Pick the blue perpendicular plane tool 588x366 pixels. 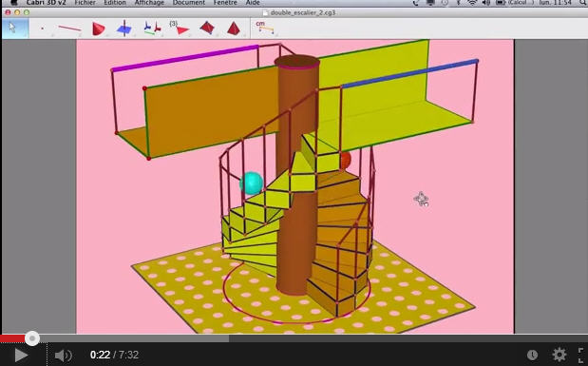pos(124,29)
